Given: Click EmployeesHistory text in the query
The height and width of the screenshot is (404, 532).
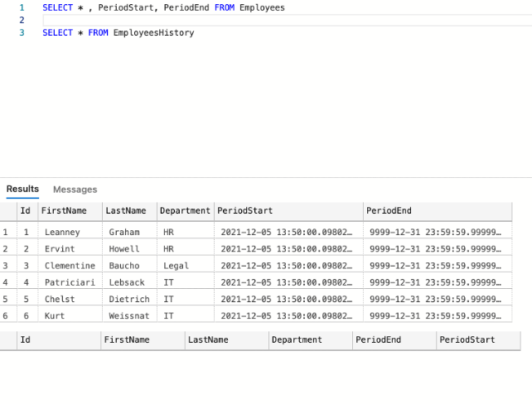Looking at the screenshot, I should (x=153, y=33).
